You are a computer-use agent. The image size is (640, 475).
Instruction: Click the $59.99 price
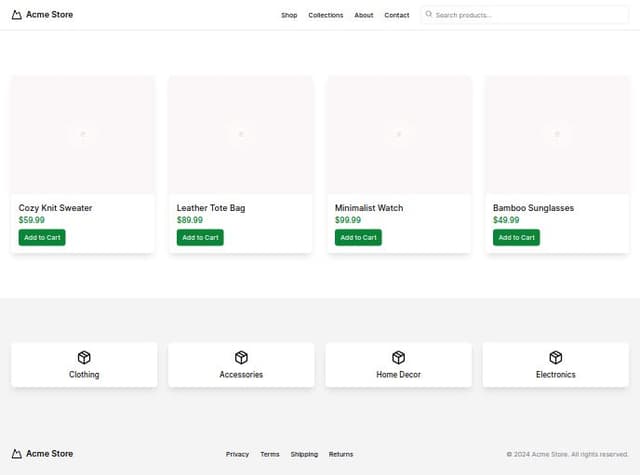click(x=31, y=220)
